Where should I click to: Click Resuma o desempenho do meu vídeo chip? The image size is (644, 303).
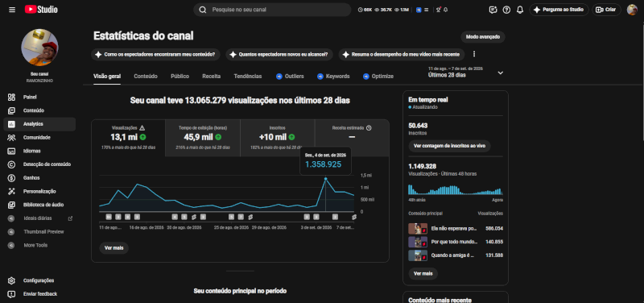(x=402, y=54)
